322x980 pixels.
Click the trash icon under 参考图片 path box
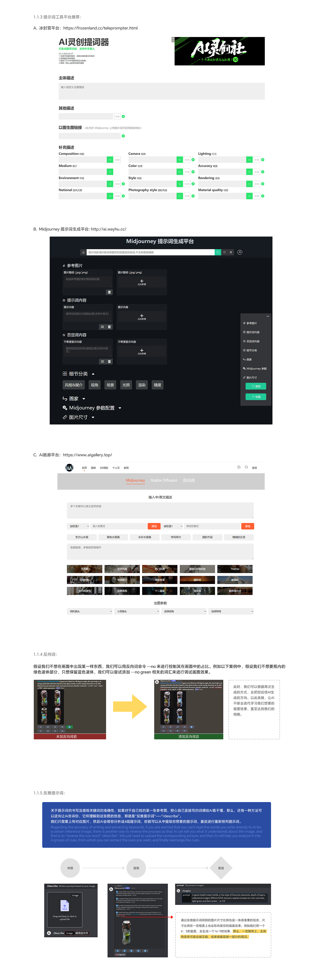tap(109, 292)
